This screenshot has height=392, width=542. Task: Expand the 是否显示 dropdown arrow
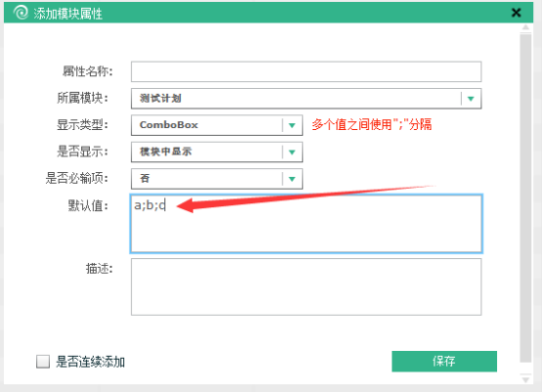click(x=293, y=152)
